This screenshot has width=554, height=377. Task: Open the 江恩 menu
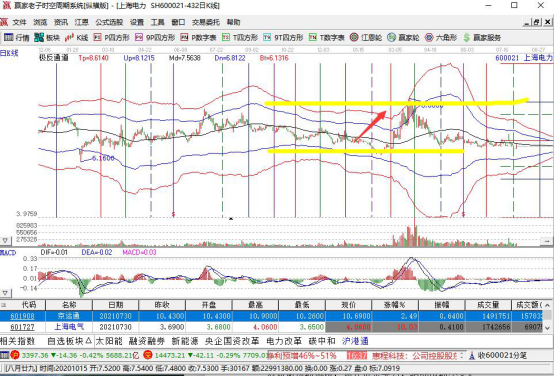82,22
